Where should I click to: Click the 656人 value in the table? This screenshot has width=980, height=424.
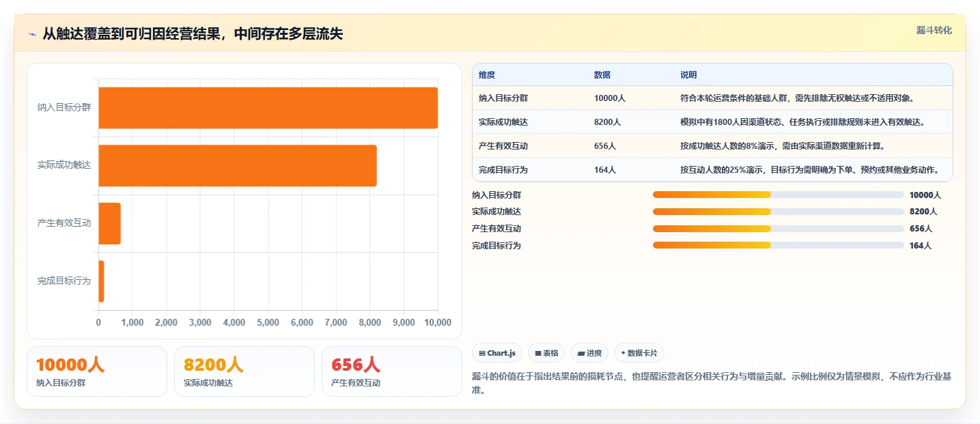605,146
